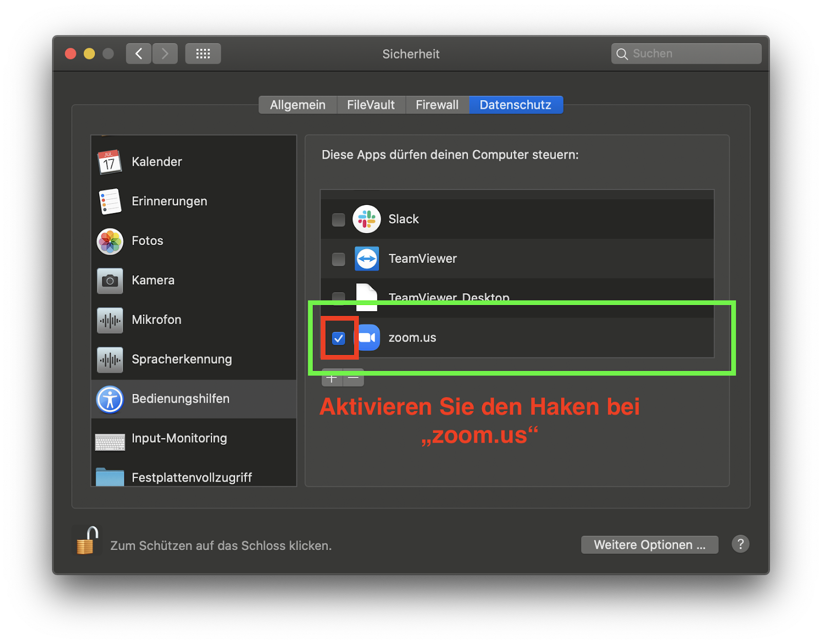Enable the Slack checkbox
Screen dimensions: 822x644
[x=339, y=220]
